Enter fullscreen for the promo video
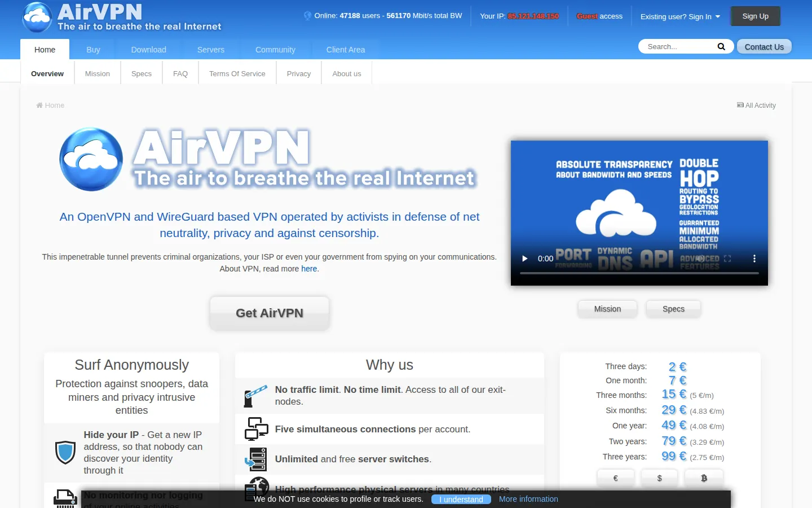812x508 pixels. (x=727, y=259)
